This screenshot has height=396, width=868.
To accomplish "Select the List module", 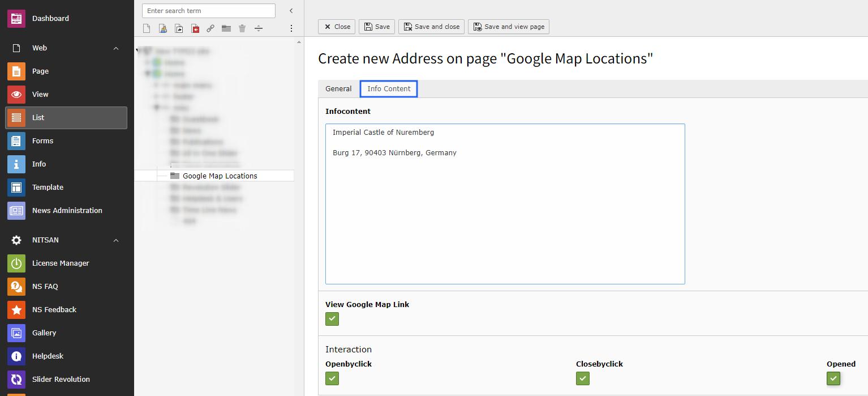I will click(66, 117).
